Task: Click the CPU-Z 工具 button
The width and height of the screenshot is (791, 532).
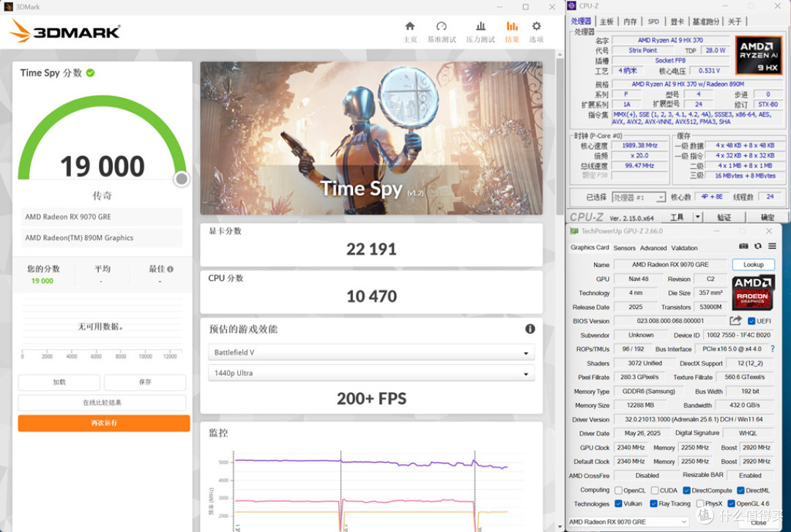Action: pos(677,217)
